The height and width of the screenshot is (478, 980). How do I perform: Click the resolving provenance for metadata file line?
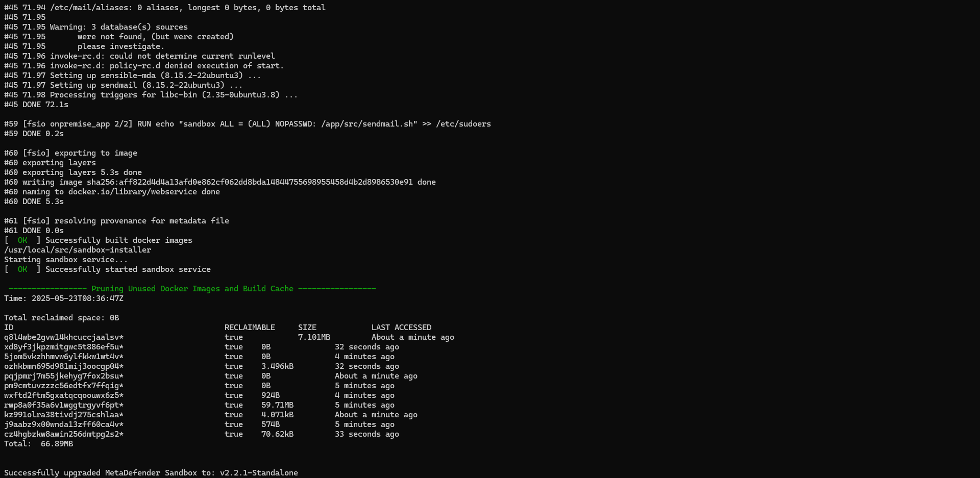pos(117,221)
